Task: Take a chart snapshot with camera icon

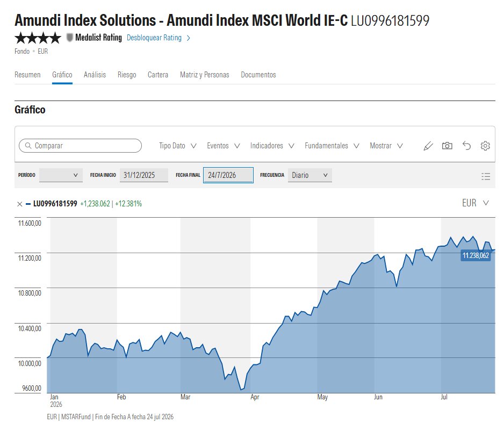Action: (447, 146)
